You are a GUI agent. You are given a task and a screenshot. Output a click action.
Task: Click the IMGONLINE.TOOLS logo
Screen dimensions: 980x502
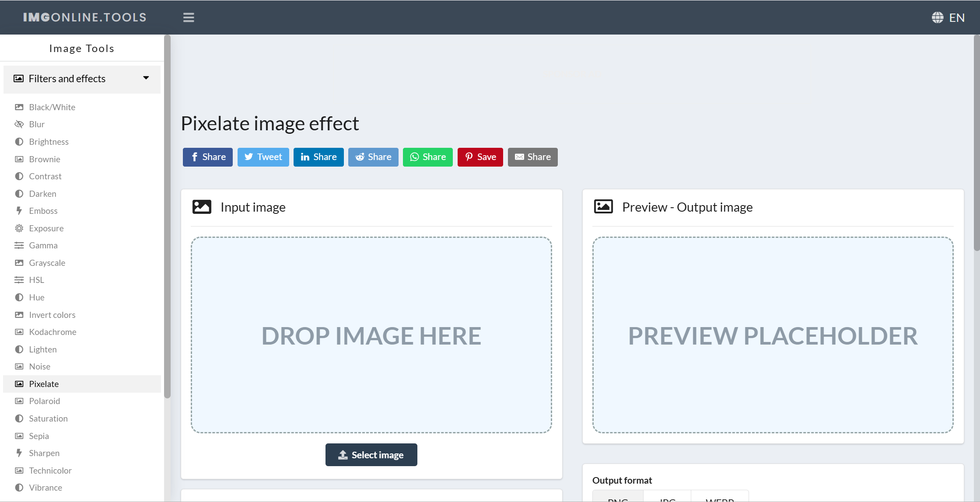(x=84, y=17)
